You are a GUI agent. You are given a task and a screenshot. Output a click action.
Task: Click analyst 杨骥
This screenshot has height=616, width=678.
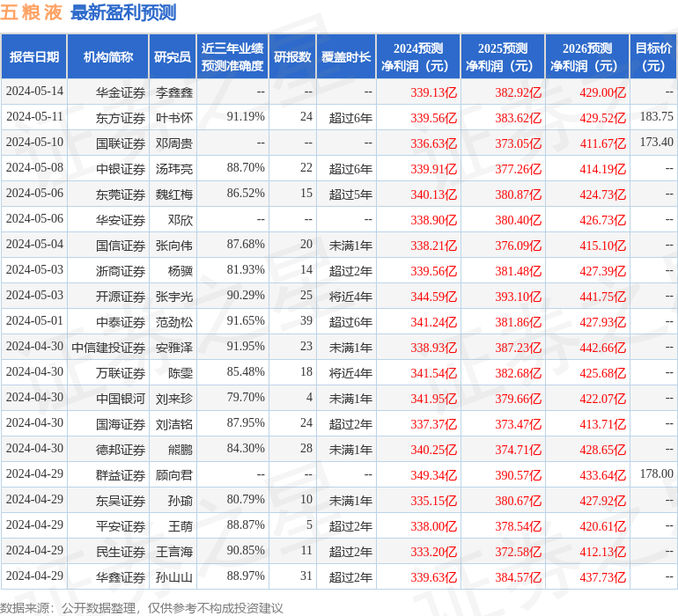pos(181,271)
